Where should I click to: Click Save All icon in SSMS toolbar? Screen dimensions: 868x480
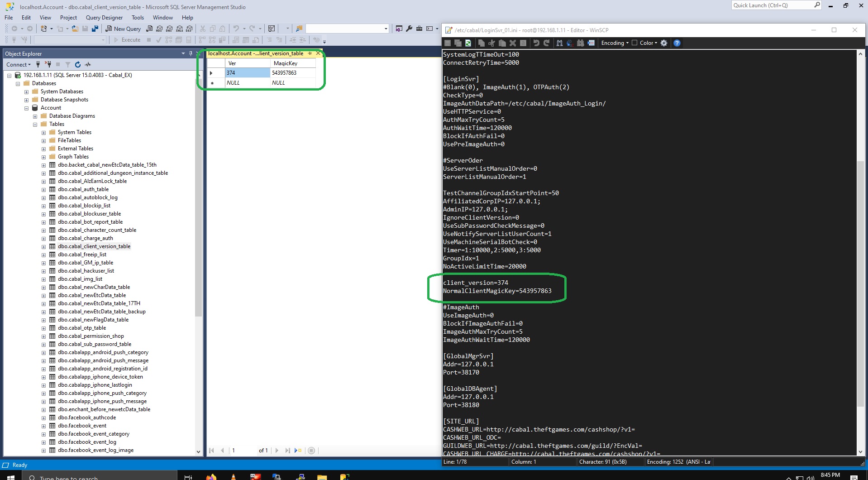(x=95, y=29)
